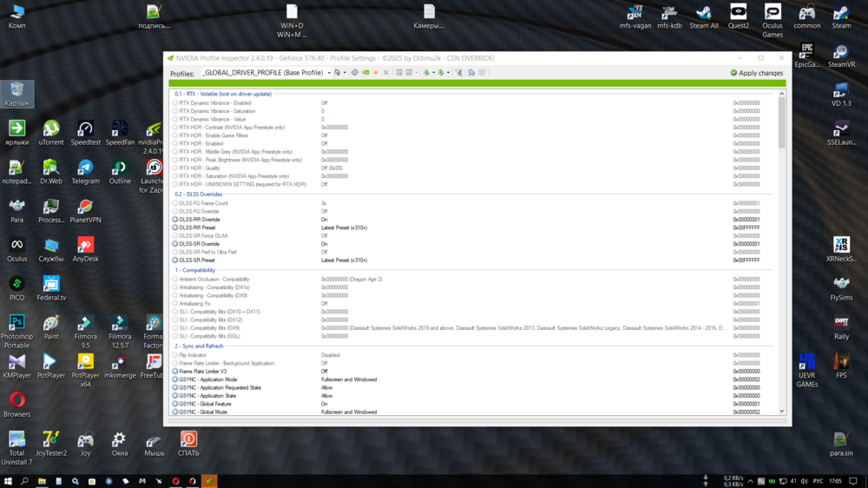The image size is (868, 488).
Task: Click the vertical scrollbar thumb in settings list
Action: 782,123
